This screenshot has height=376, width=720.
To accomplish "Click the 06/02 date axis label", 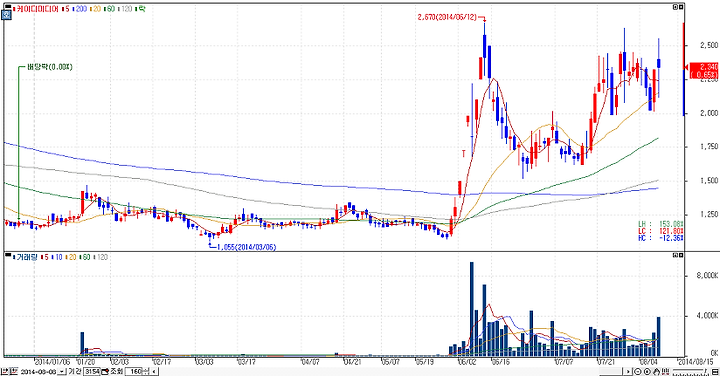I will tap(467, 361).
